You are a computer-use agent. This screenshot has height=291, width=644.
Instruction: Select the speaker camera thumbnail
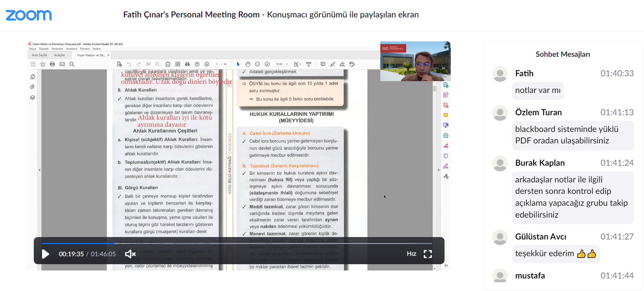(415, 62)
